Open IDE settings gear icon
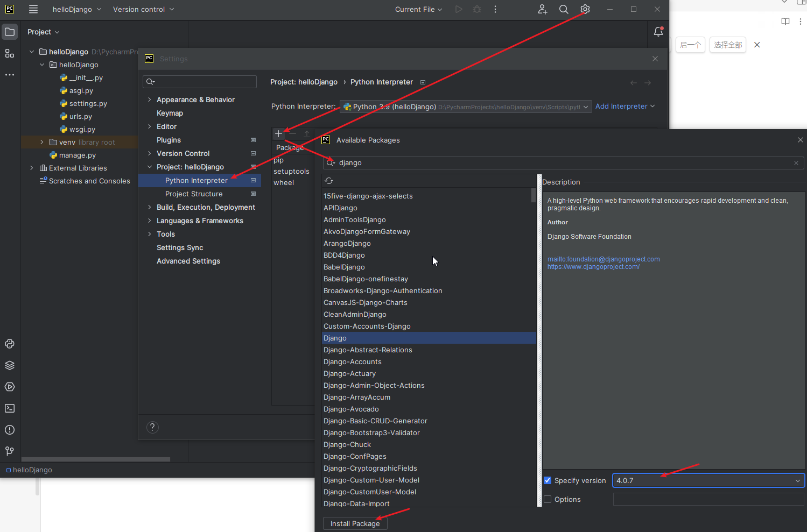807x532 pixels. coord(585,9)
